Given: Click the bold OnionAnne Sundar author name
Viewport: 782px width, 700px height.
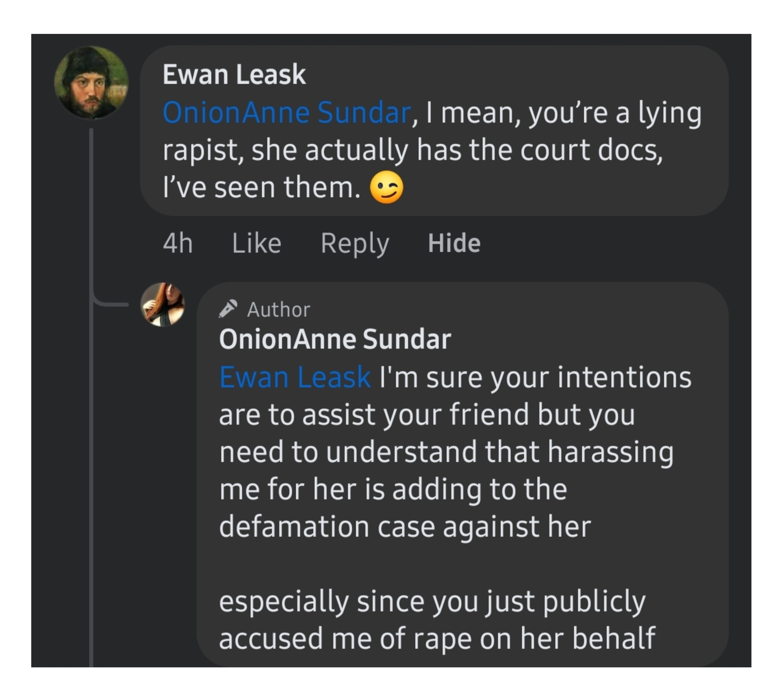Looking at the screenshot, I should tap(335, 339).
